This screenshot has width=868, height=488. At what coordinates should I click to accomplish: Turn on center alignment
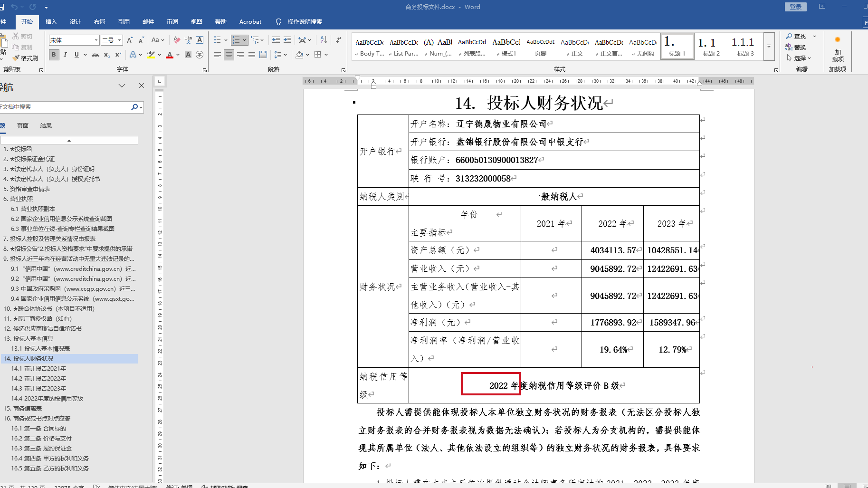coord(229,55)
